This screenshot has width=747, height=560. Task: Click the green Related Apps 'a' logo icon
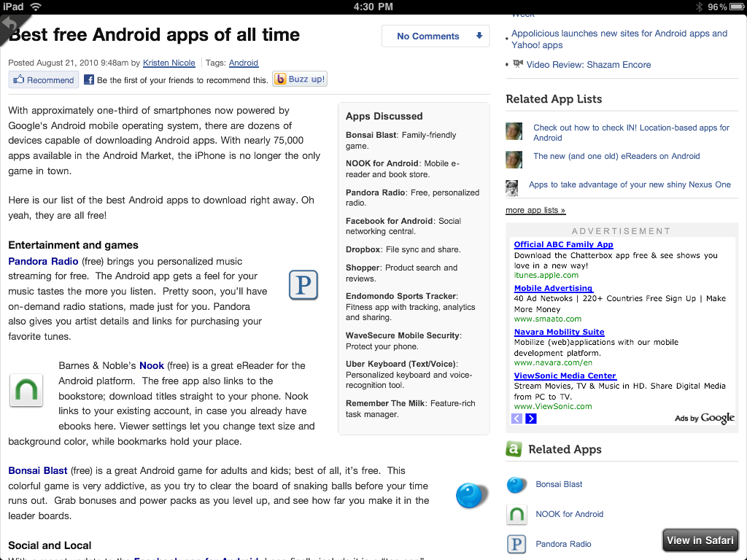(514, 448)
